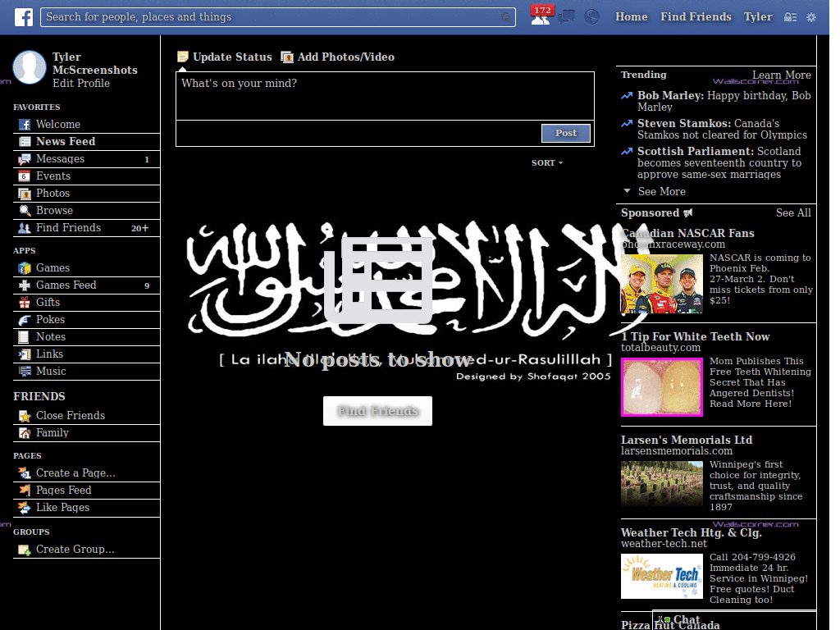Click the Family house icon

(x=25, y=433)
